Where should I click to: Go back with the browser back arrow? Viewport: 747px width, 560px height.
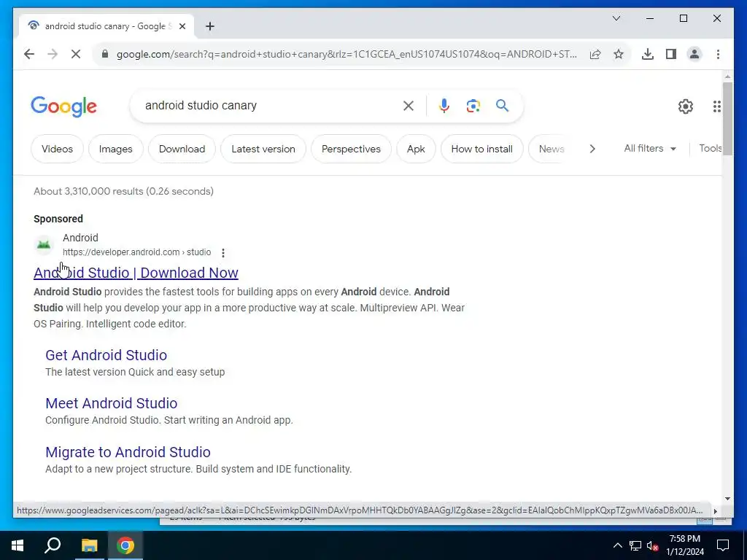[x=29, y=54]
